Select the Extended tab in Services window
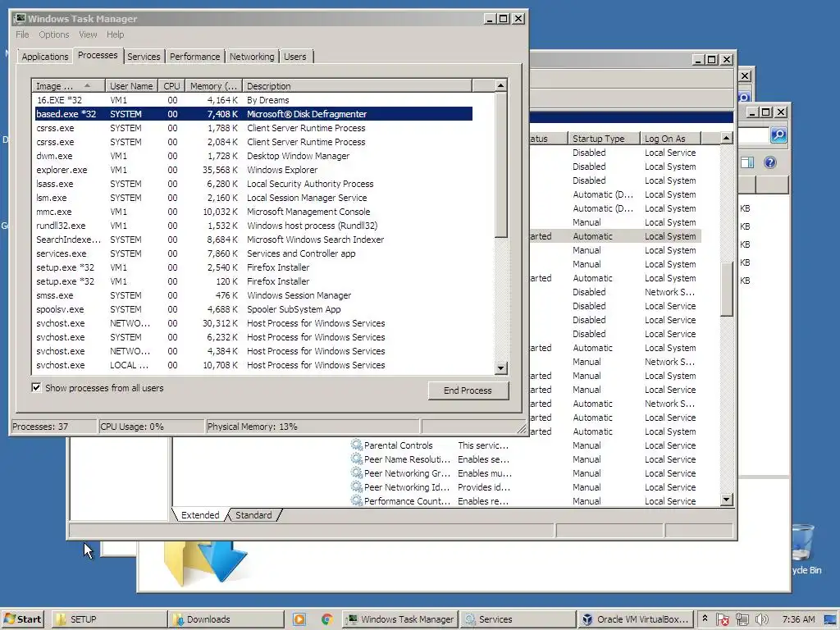The image size is (840, 630). click(200, 515)
